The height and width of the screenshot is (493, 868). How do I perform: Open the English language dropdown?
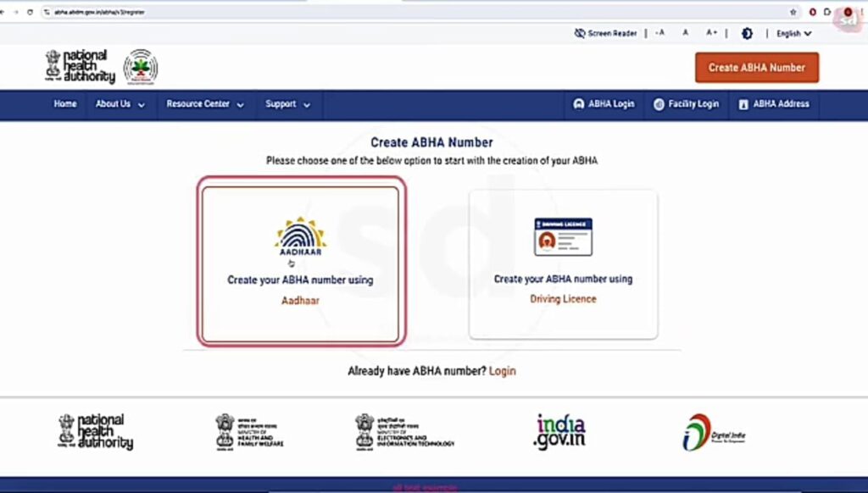coord(793,34)
